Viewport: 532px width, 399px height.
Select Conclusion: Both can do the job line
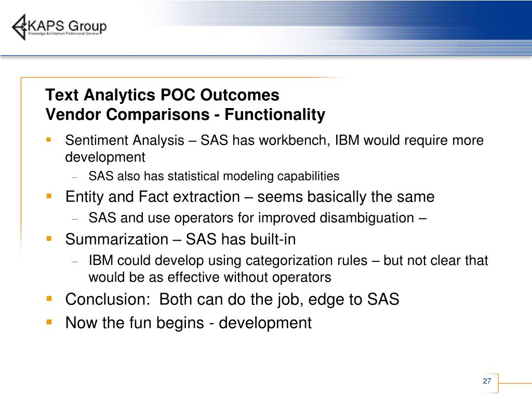coord(232,299)
